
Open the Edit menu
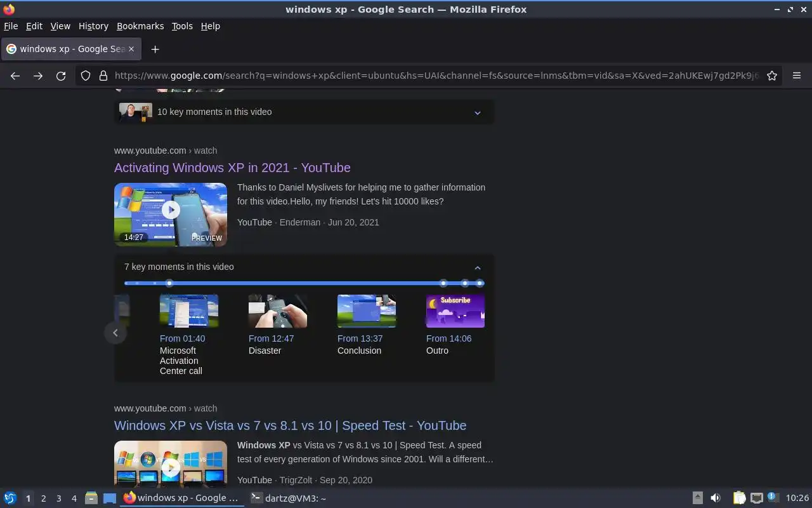click(x=34, y=26)
